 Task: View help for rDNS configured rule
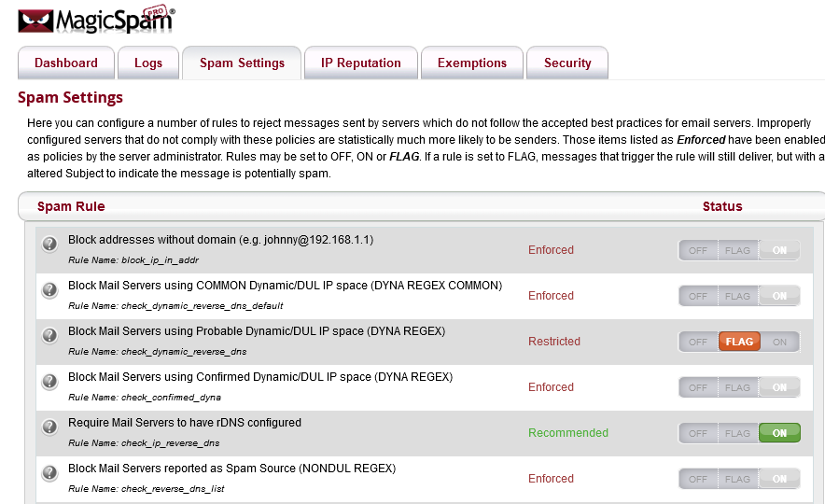tap(50, 427)
